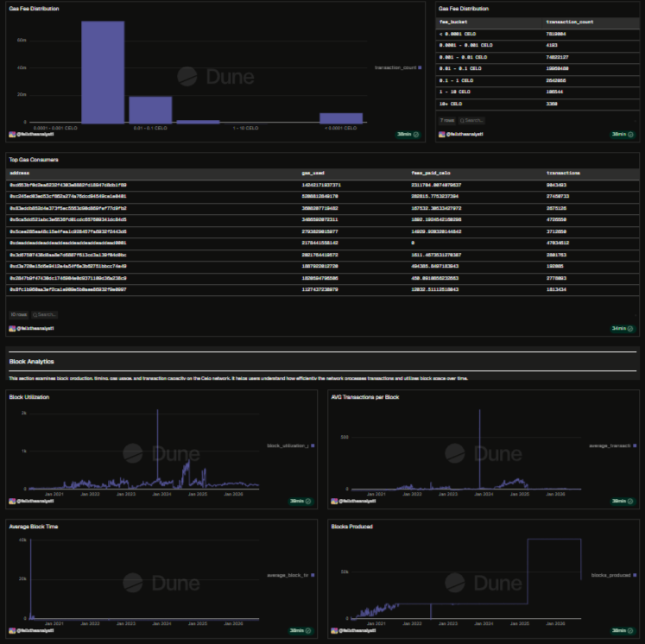Sort Top Gas Consumers by gas_used column

(313, 174)
